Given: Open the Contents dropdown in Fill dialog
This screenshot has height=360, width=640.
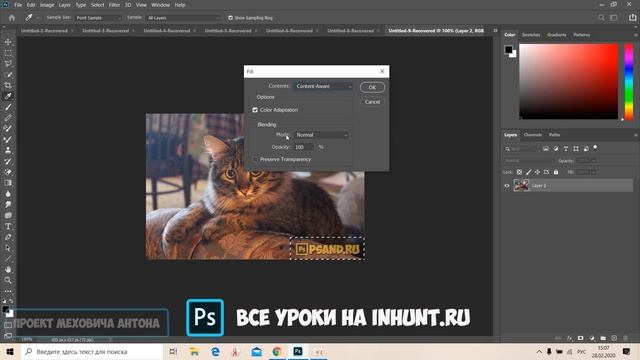Looking at the screenshot, I should pyautogui.click(x=323, y=86).
